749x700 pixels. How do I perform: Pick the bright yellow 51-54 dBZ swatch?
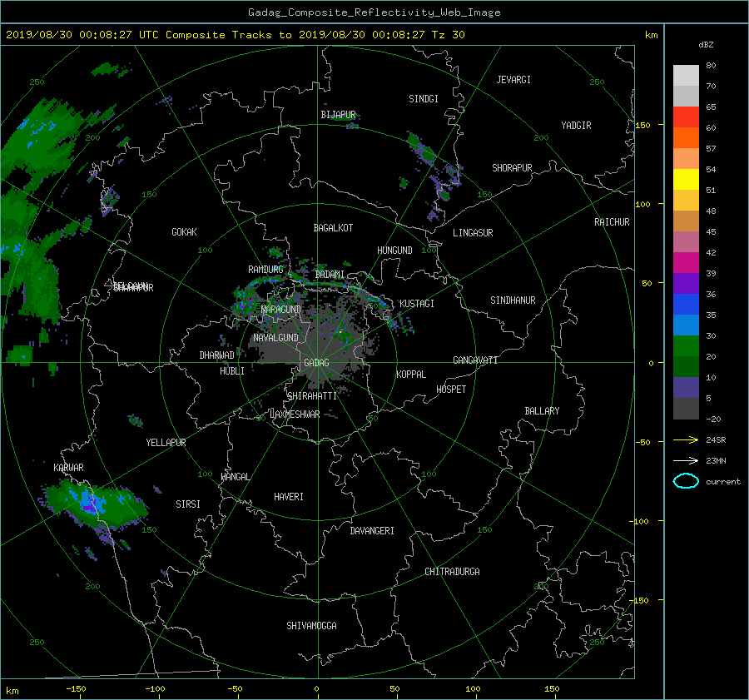point(686,180)
